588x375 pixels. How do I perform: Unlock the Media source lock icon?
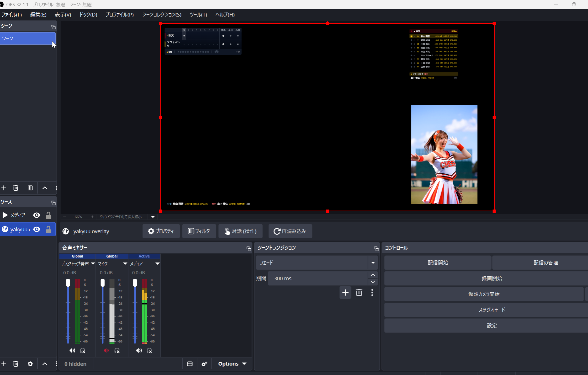(x=48, y=215)
